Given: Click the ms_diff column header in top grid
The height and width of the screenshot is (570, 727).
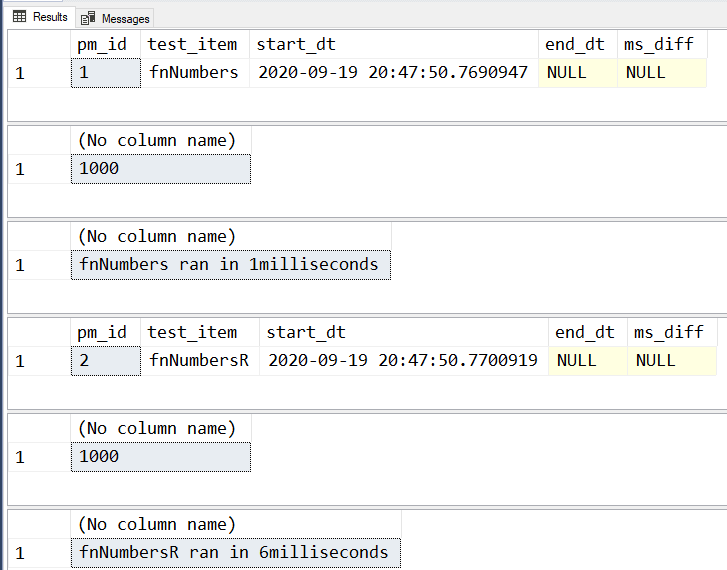Looking at the screenshot, I should (660, 44).
